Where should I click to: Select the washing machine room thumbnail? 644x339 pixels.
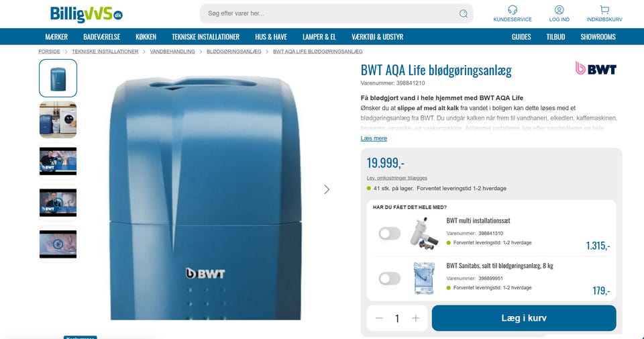point(58,119)
